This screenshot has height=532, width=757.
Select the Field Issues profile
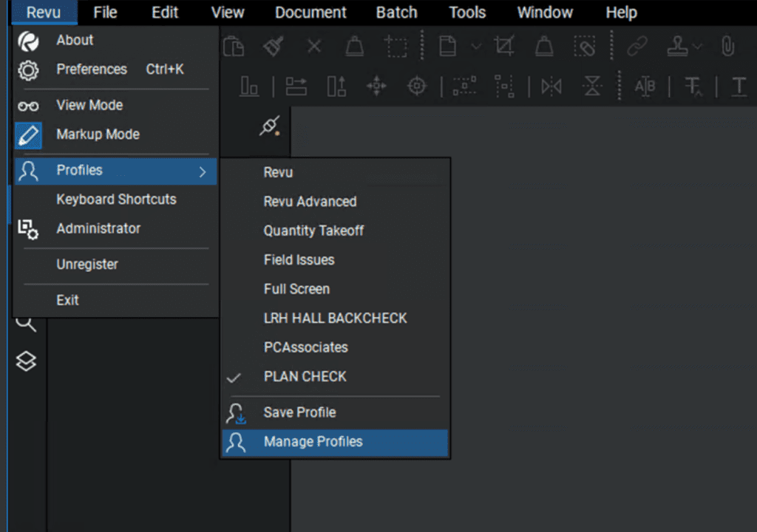pos(335,260)
